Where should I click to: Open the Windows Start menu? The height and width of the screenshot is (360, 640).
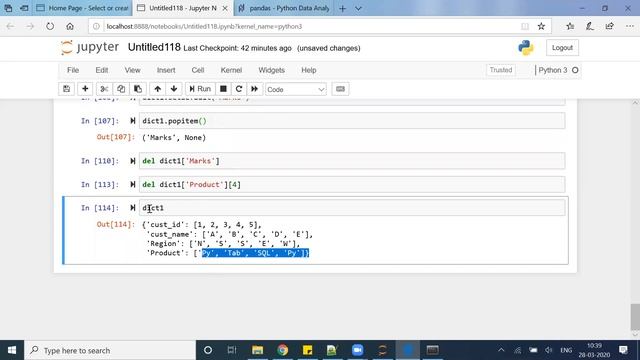12,350
